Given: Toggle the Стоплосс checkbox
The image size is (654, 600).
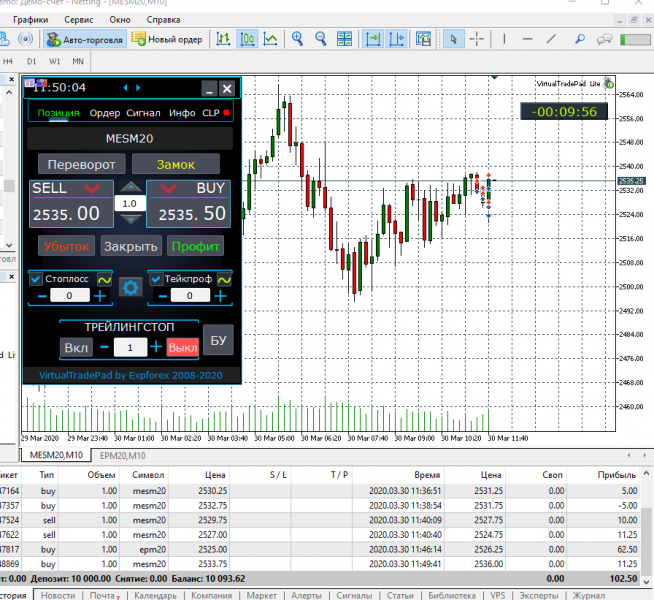Looking at the screenshot, I should (36, 279).
